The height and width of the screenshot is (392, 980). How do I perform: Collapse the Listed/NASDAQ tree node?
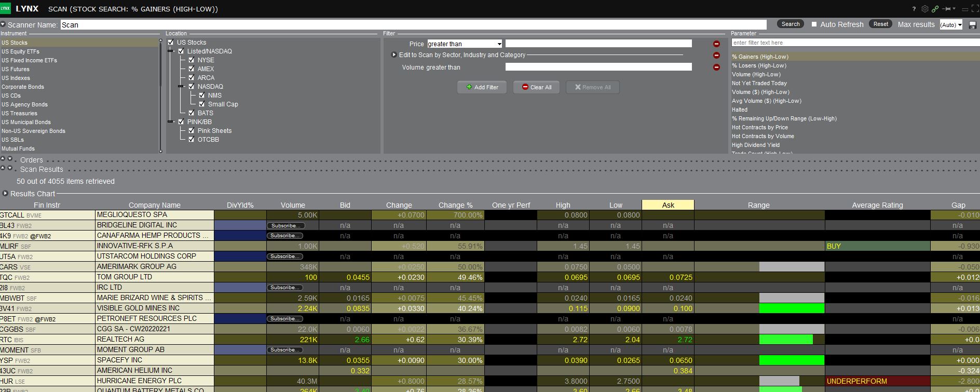tap(170, 51)
